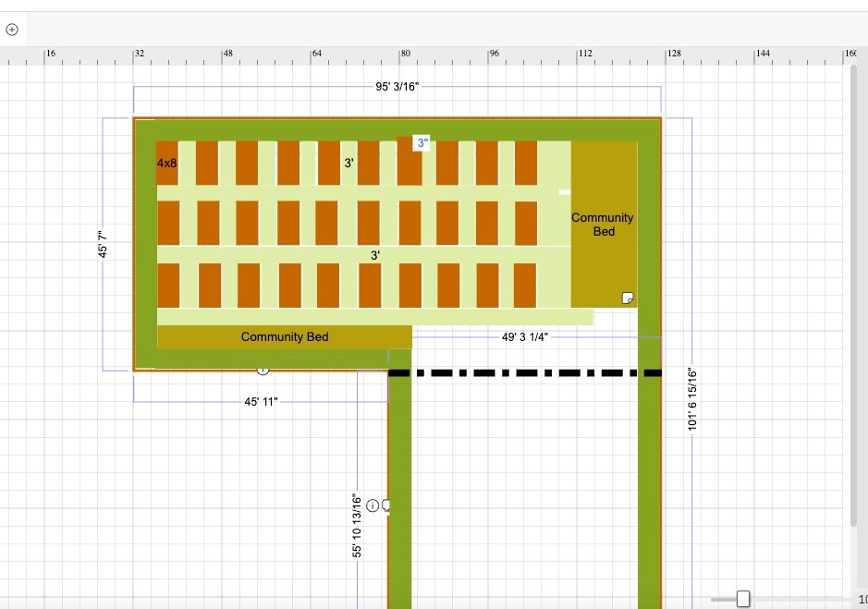Viewport: 868px width, 609px height.
Task: Click the info icon on the bottom wall edge
Action: pyautogui.click(x=263, y=370)
